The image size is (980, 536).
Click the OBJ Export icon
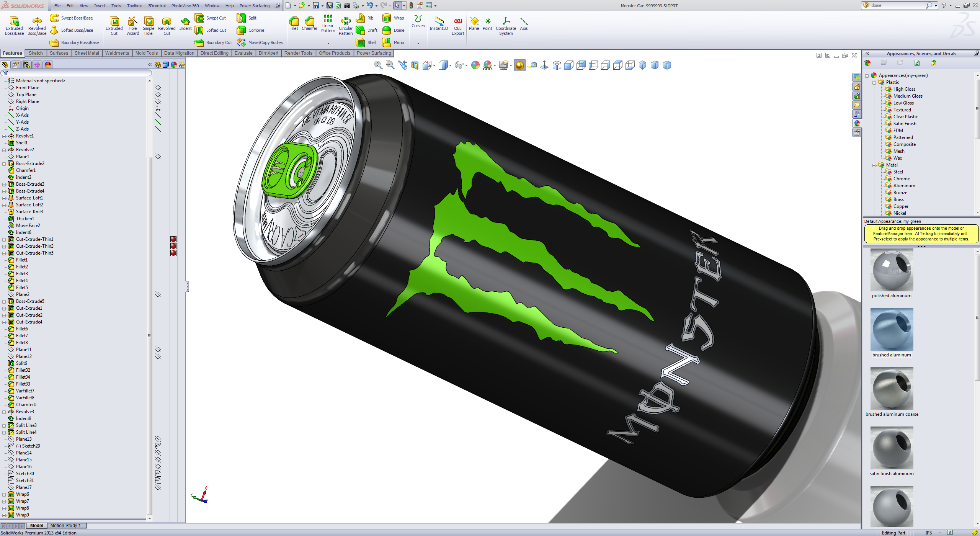[458, 26]
